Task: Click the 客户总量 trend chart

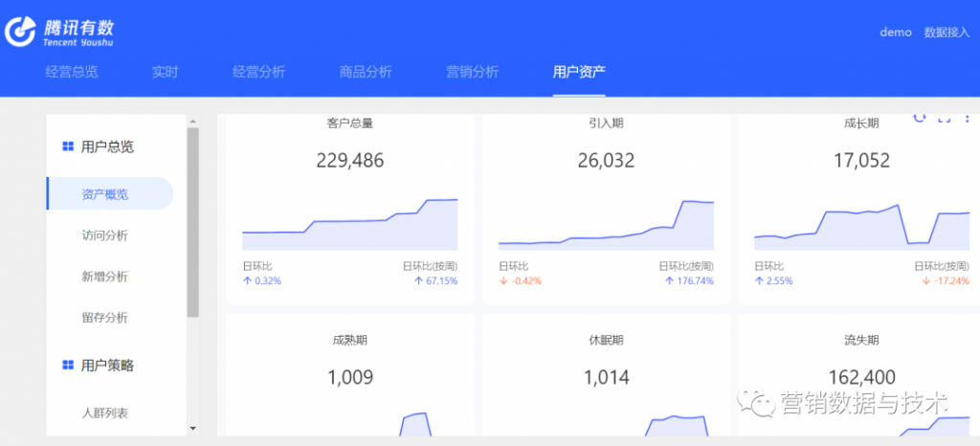Action: (x=349, y=225)
